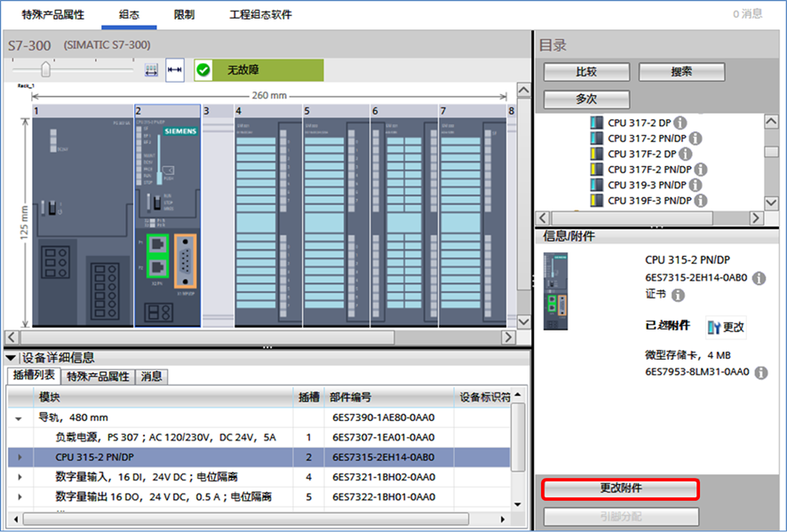
Task: Expand the CPU 315-2 PN/DP row
Action: pyautogui.click(x=20, y=457)
